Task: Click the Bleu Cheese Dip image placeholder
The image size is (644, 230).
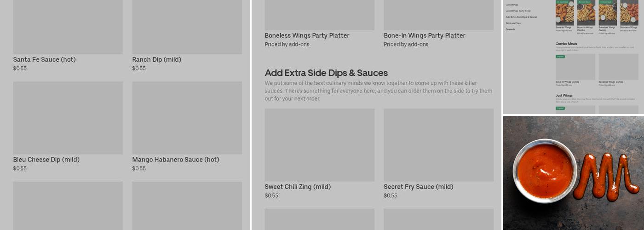Action: tap(68, 118)
